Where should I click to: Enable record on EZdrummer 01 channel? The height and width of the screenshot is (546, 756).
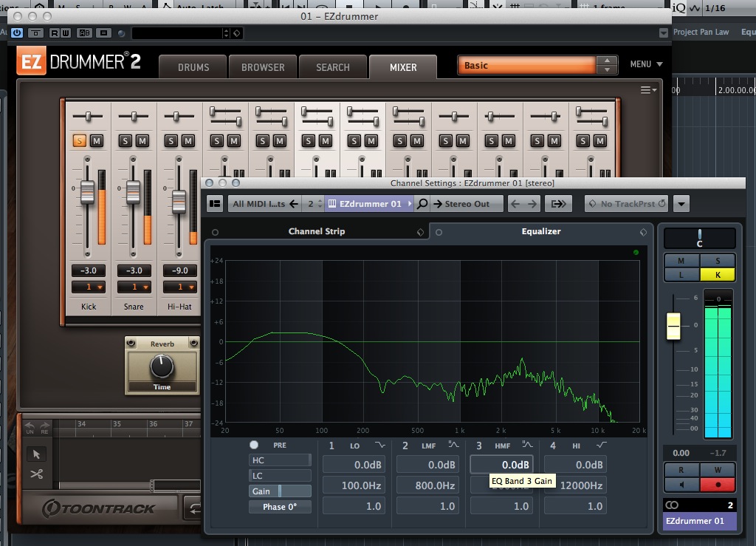tap(718, 485)
